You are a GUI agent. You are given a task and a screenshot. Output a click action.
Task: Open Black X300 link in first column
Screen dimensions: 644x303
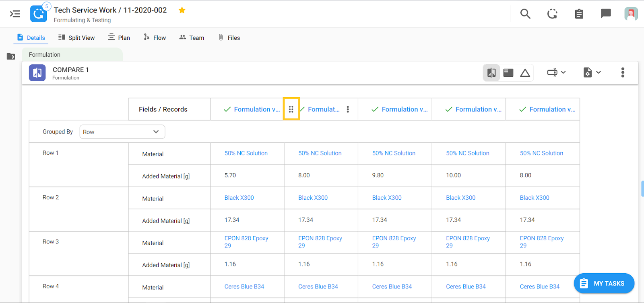[x=239, y=198]
